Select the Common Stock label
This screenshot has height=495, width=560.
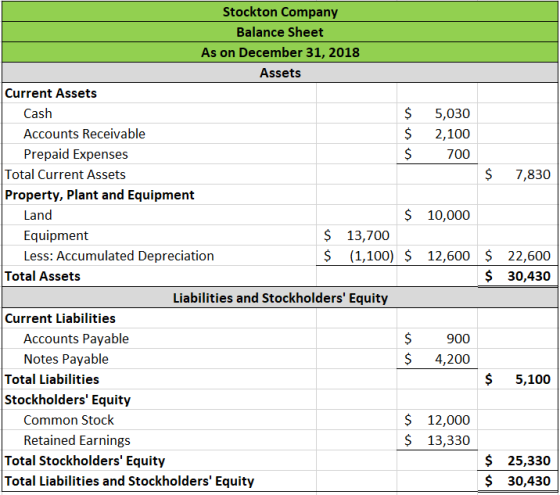click(x=69, y=420)
